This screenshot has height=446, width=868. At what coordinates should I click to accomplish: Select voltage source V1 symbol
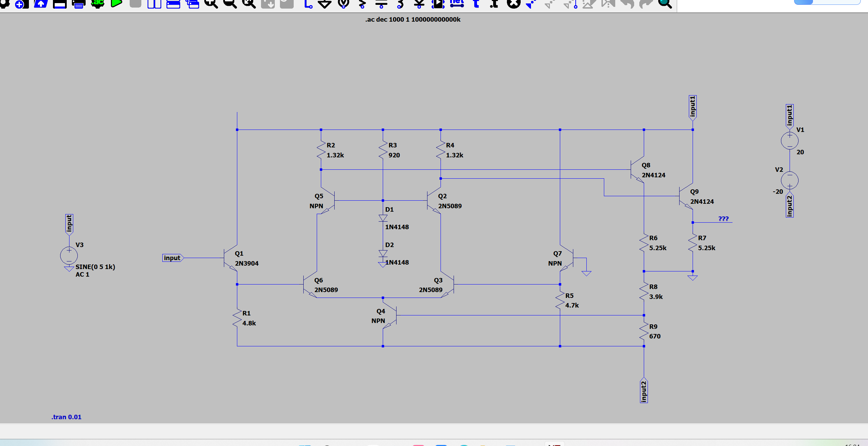(790, 141)
